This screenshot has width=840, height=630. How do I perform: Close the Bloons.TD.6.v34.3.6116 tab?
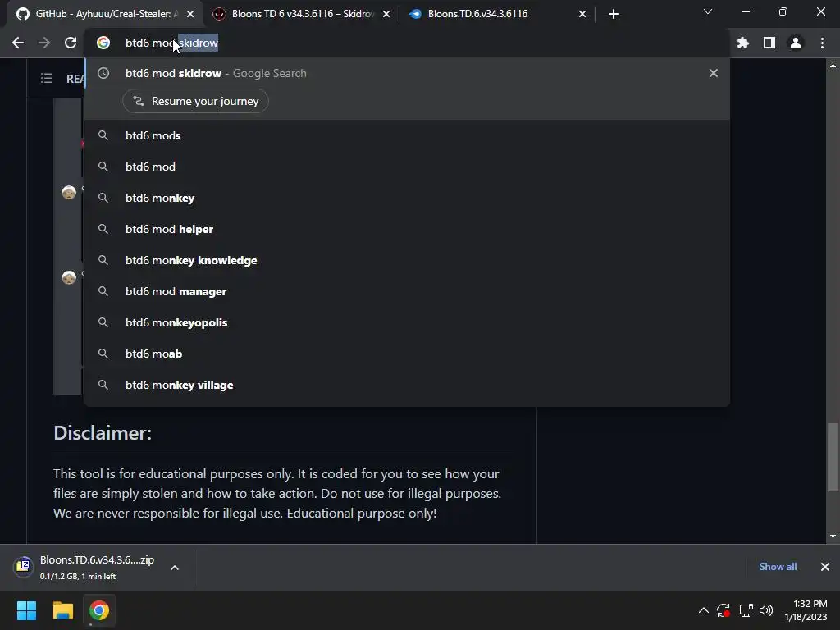pyautogui.click(x=582, y=14)
